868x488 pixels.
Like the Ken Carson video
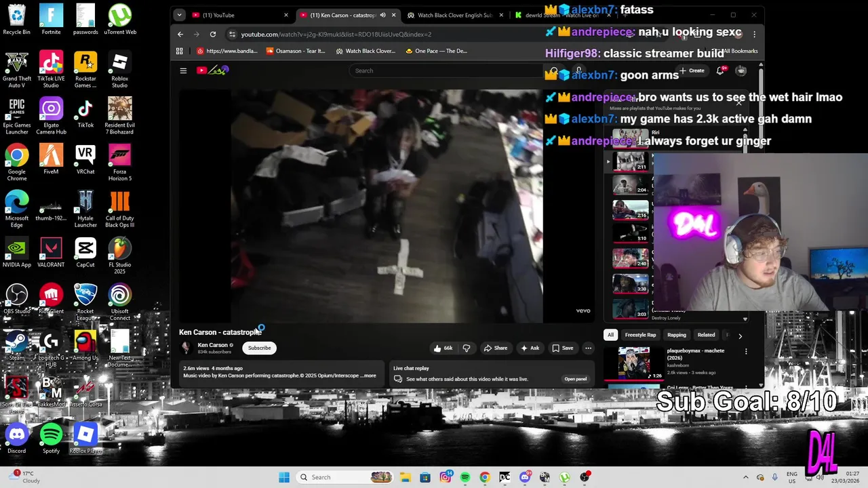pyautogui.click(x=443, y=348)
